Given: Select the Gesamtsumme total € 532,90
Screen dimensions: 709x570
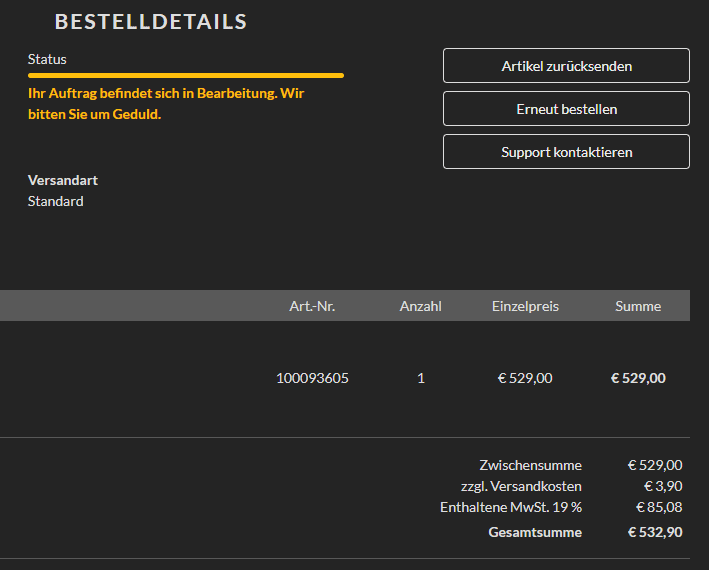Looking at the screenshot, I should tap(655, 532).
